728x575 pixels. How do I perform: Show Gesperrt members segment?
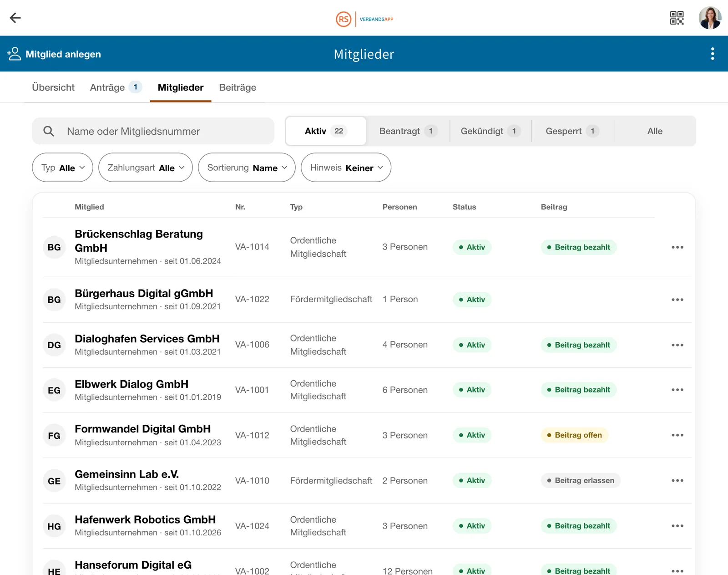[x=572, y=131]
